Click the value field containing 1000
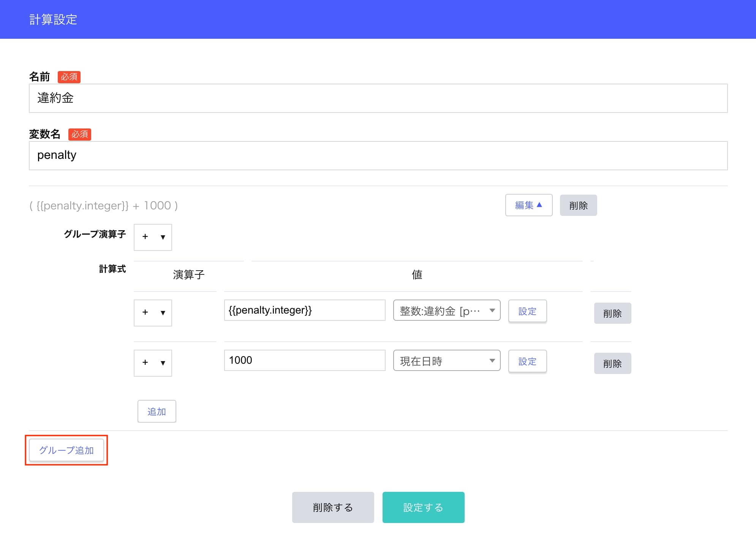The height and width of the screenshot is (542, 756). click(x=305, y=360)
